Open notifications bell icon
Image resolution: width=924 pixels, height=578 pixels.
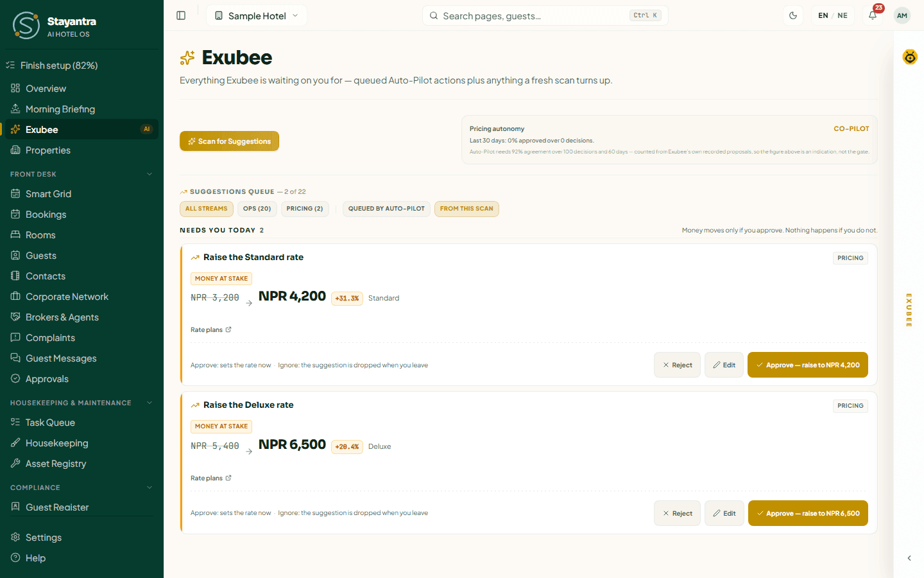[x=873, y=15]
